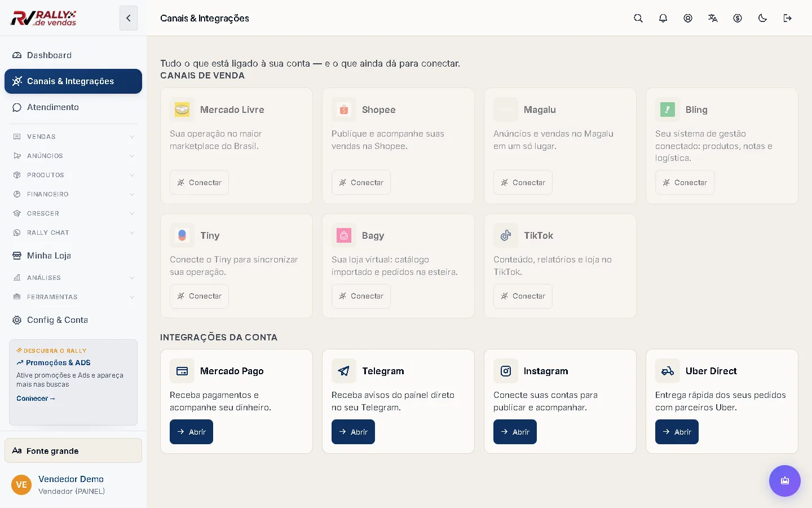Expand the Análises sidebar section
The image size is (812, 508).
[73, 278]
